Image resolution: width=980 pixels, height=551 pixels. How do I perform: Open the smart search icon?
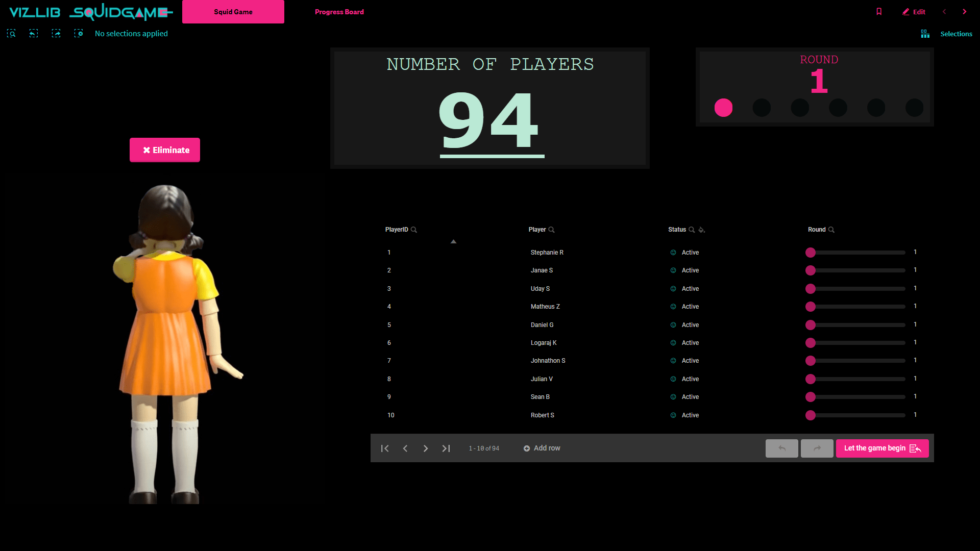point(11,34)
